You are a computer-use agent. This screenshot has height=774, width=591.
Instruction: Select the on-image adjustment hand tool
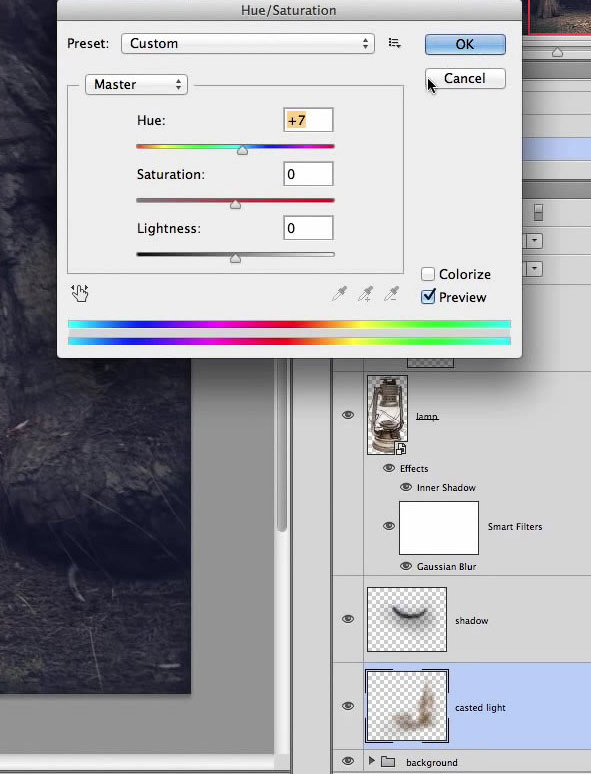(79, 293)
